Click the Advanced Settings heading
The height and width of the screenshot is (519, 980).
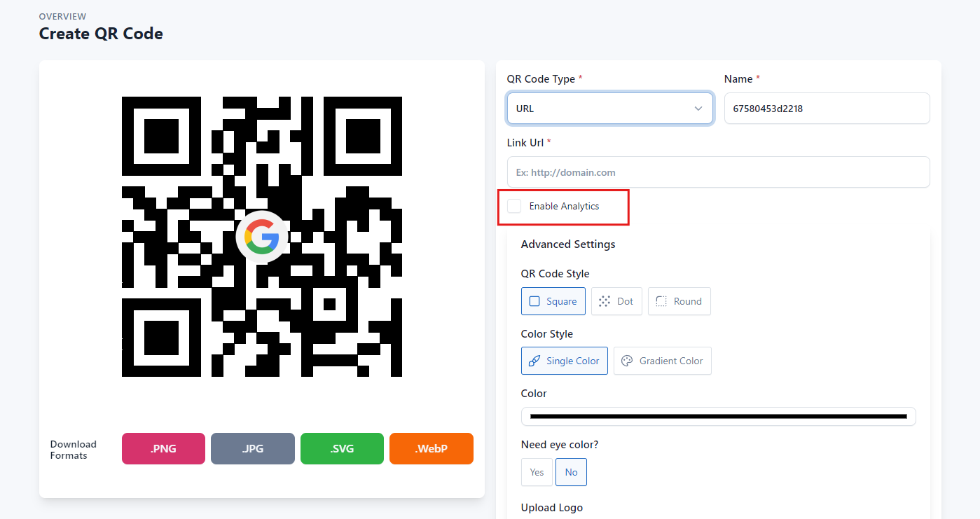(568, 244)
